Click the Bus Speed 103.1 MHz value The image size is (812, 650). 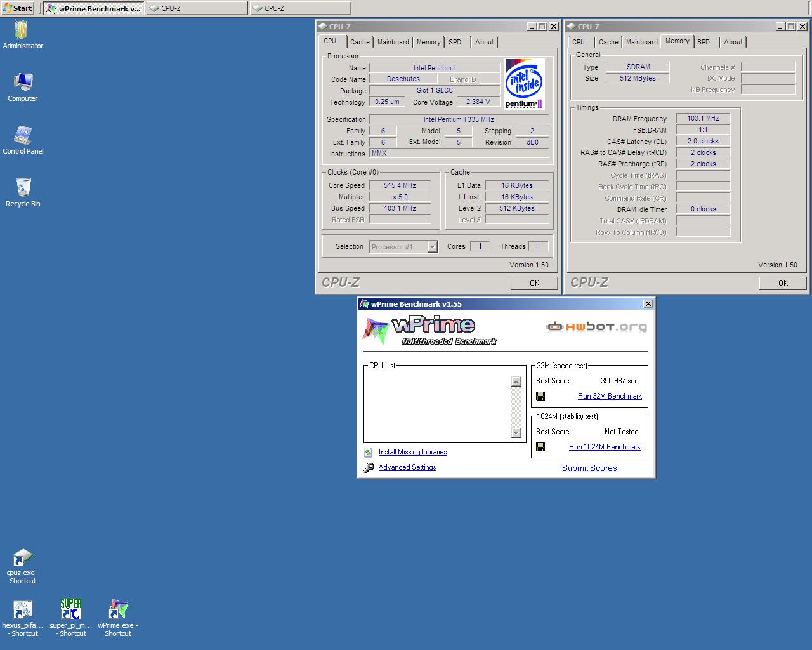coord(400,208)
